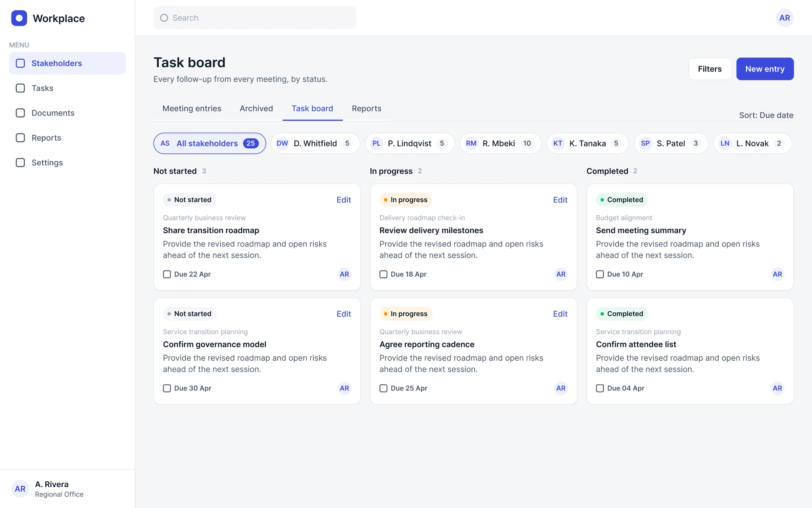Image resolution: width=812 pixels, height=508 pixels.
Task: Select the All stakeholders filter chip
Action: [210, 143]
